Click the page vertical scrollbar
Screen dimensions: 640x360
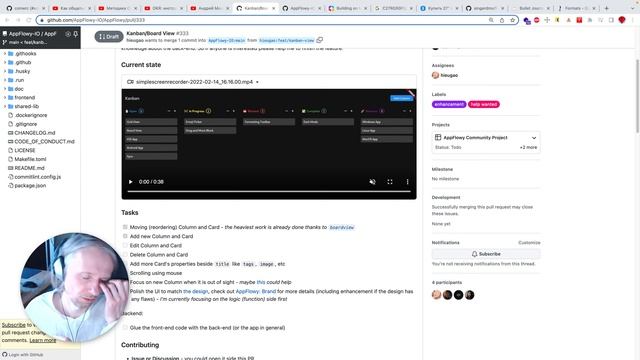(637, 96)
